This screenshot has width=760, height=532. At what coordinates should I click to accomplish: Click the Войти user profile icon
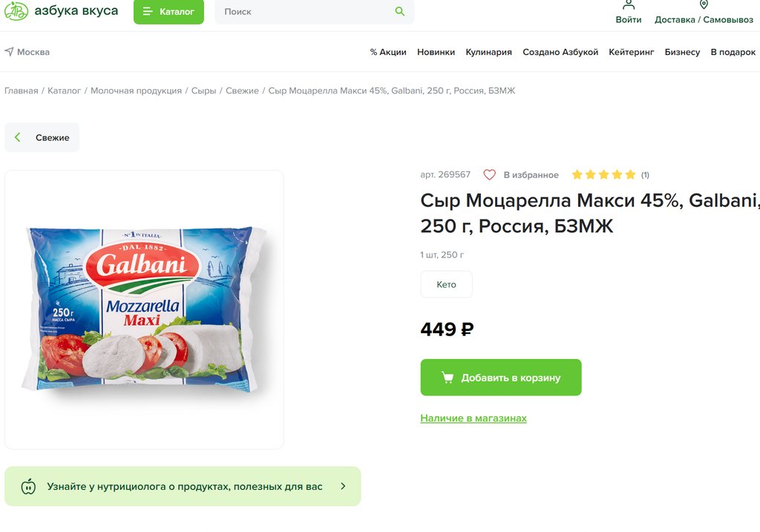tap(629, 5)
